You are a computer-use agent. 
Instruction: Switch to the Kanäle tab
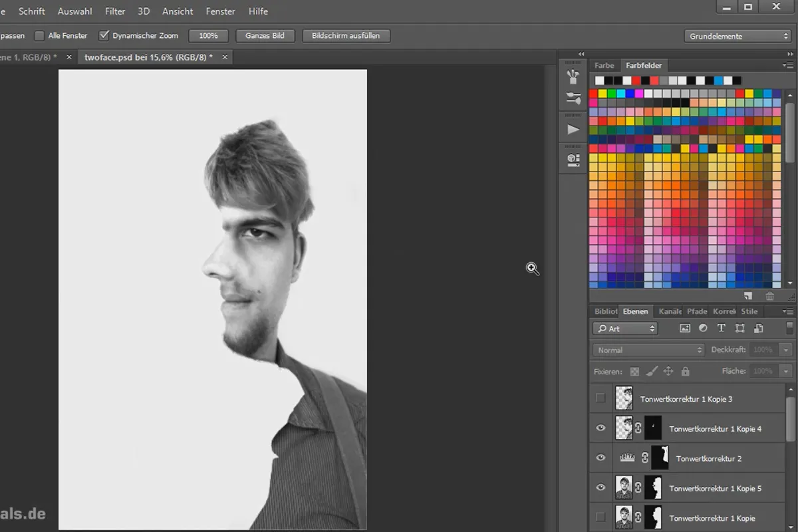670,311
